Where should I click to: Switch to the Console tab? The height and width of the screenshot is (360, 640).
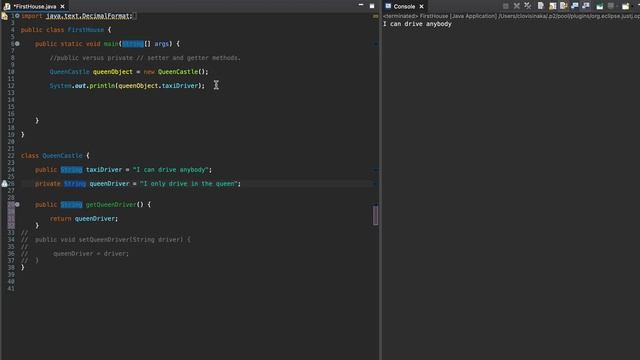(404, 7)
